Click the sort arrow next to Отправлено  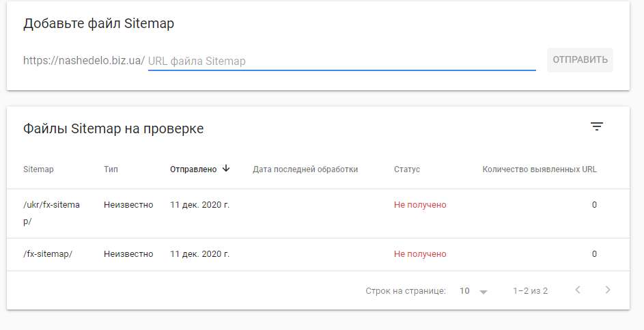[x=226, y=169]
